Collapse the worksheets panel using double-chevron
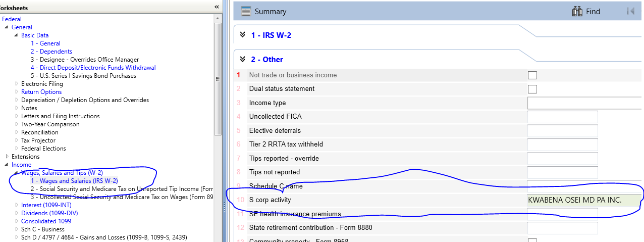Image resolution: width=644 pixels, height=242 pixels. pos(217,7)
